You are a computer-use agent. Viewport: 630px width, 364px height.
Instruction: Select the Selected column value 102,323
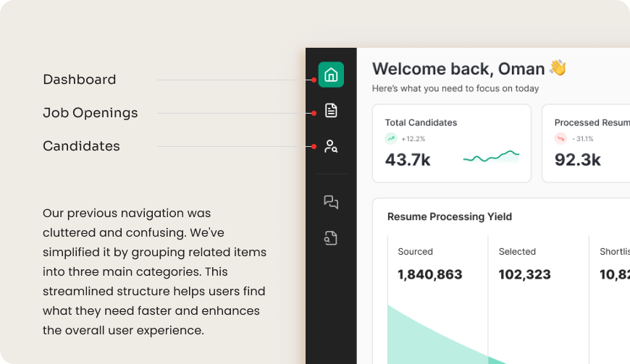coord(525,274)
